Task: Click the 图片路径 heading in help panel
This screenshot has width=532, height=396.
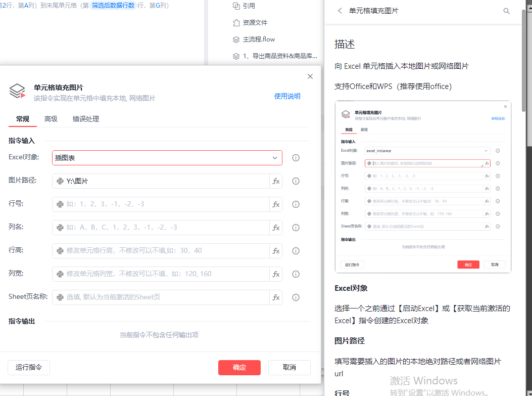Action: (x=350, y=341)
